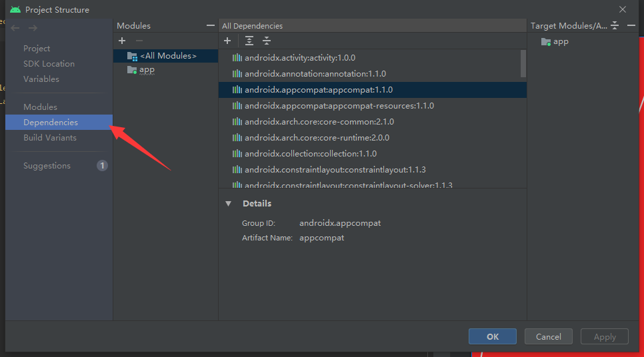Switch to the Modules page

tap(40, 107)
